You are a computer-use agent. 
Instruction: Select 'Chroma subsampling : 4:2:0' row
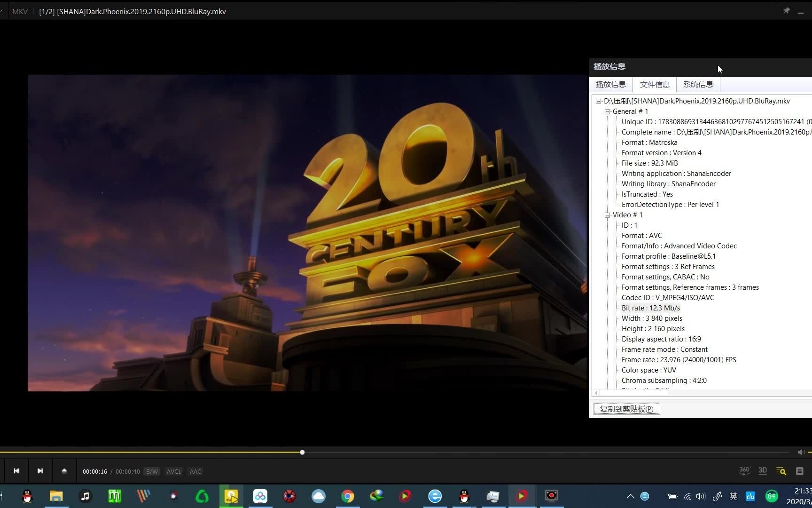[664, 381]
